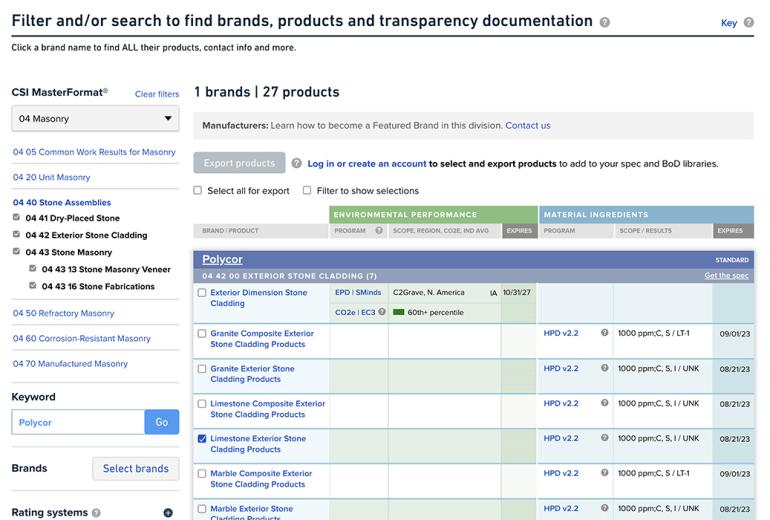Screen dimensions: 770x520
Task: Open HPD v2.2 link for Marble Composite
Action: (561, 473)
